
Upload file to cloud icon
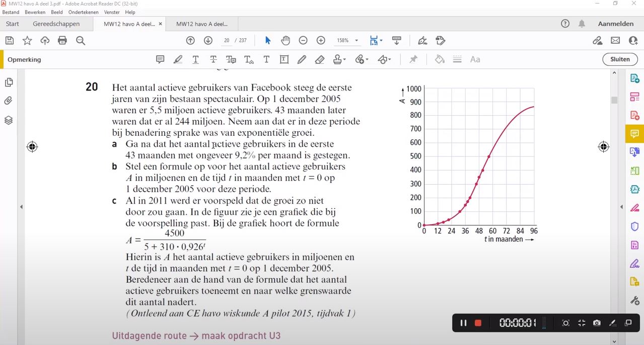[x=45, y=41]
